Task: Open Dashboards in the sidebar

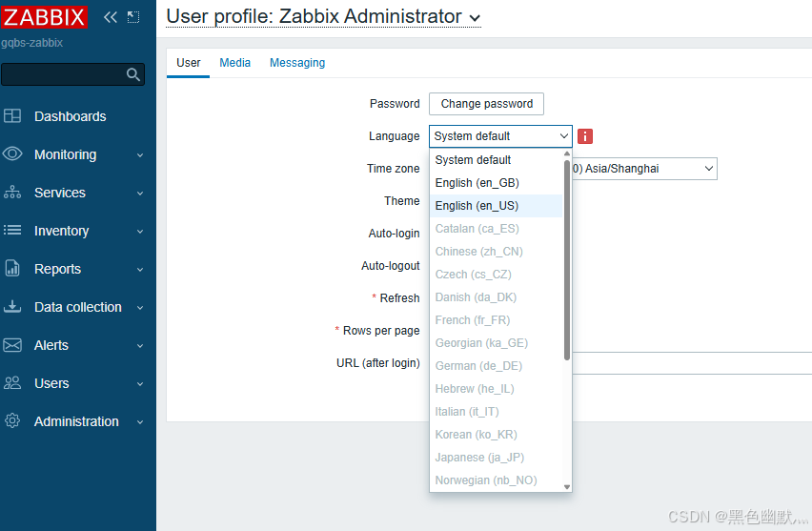Action: click(x=70, y=116)
